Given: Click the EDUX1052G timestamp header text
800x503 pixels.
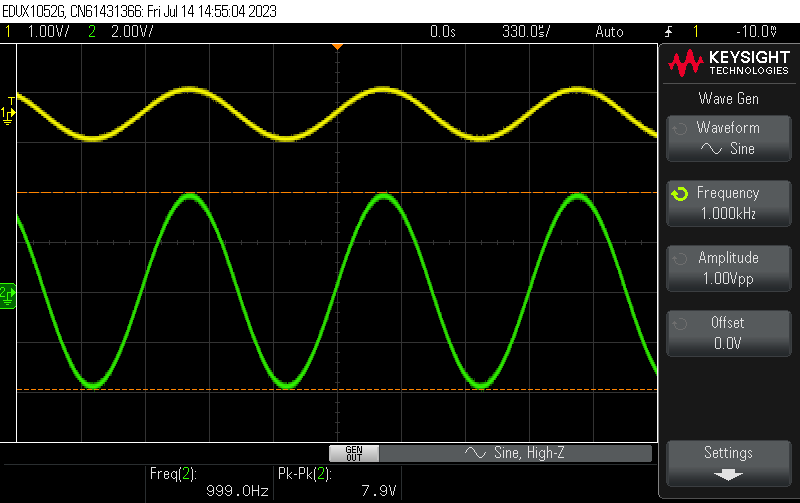Looking at the screenshot, I should point(139,11).
